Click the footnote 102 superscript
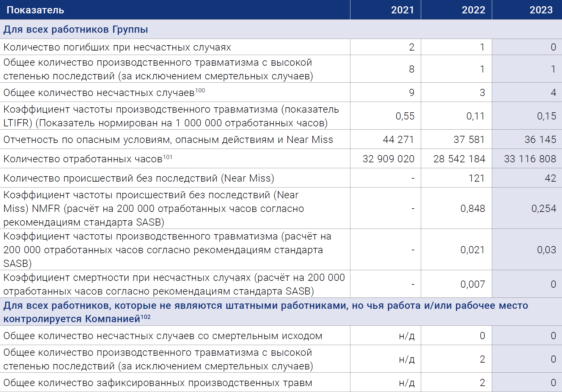 pyautogui.click(x=146, y=317)
